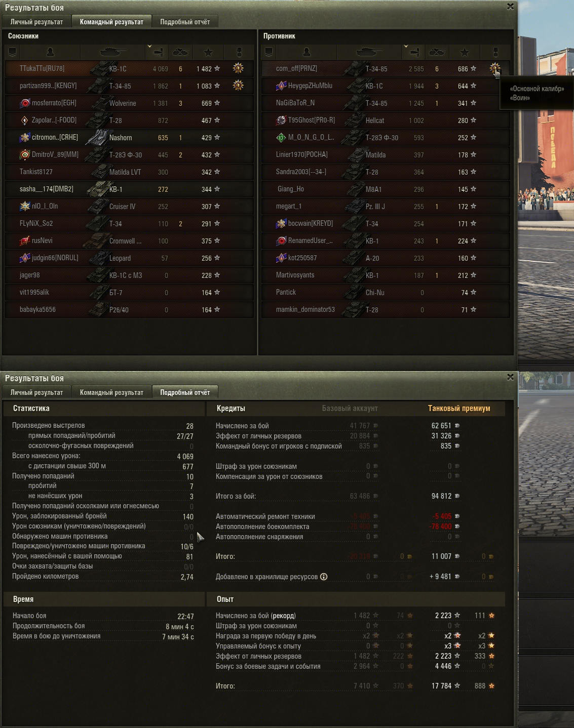Image resolution: width=574 pixels, height=728 pixels.
Task: Open info icon beside Добавлено в хранилище ресурсов
Action: point(324,577)
